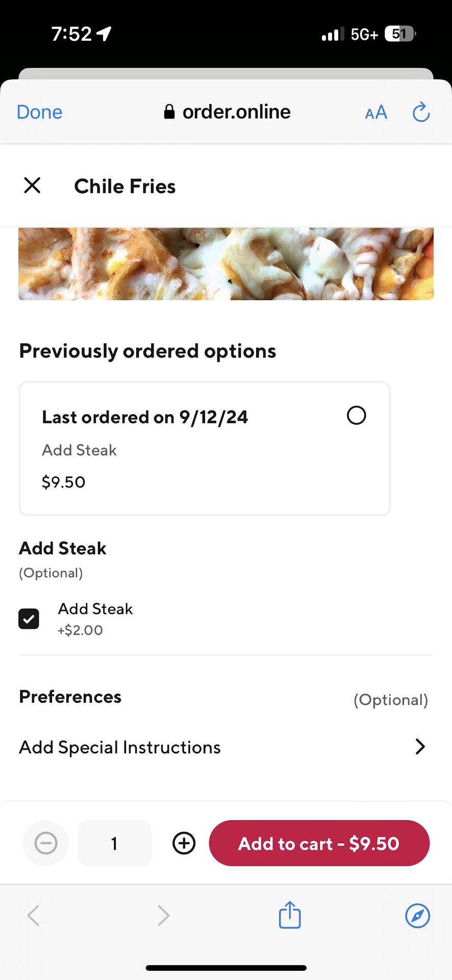Viewport: 452px width, 980px height.
Task: Go forward with the right arrow
Action: click(x=163, y=915)
